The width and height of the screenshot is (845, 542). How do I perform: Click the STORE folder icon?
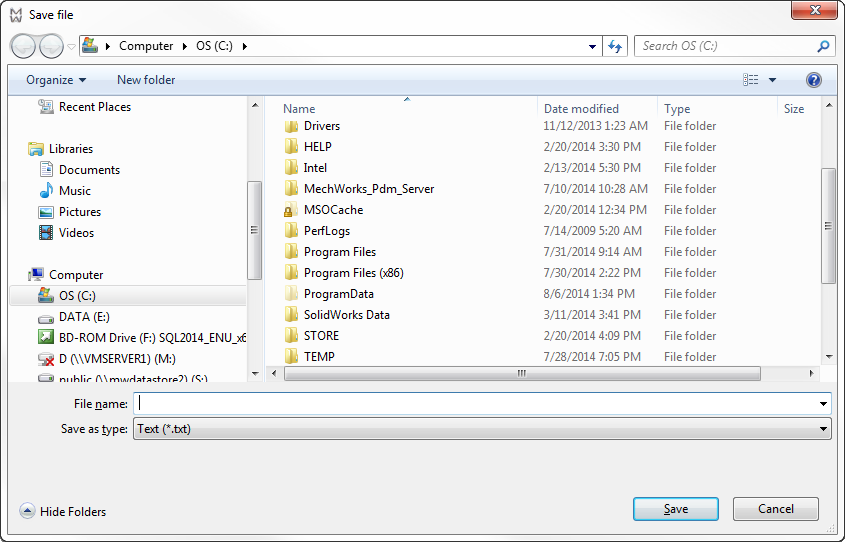point(291,336)
